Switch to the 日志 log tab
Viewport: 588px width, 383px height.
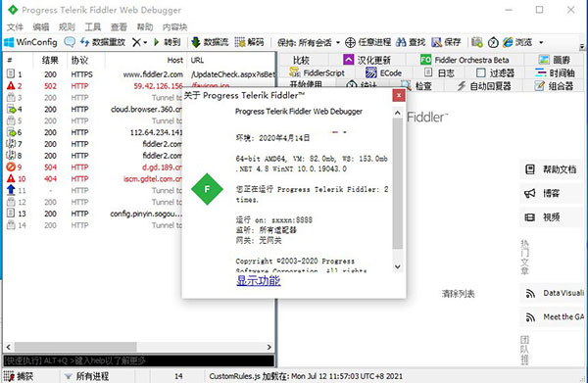(x=439, y=72)
